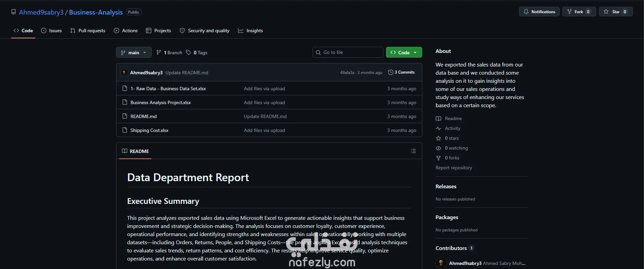The width and height of the screenshot is (644, 269).
Task: Click the branch icon beside 1 Branch
Action: click(x=158, y=53)
